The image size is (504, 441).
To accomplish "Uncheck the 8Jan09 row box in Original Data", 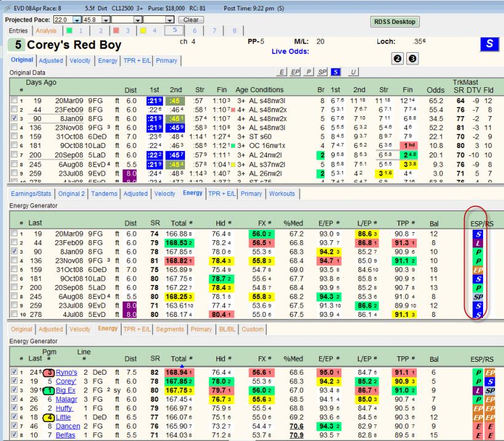I will tap(14, 118).
